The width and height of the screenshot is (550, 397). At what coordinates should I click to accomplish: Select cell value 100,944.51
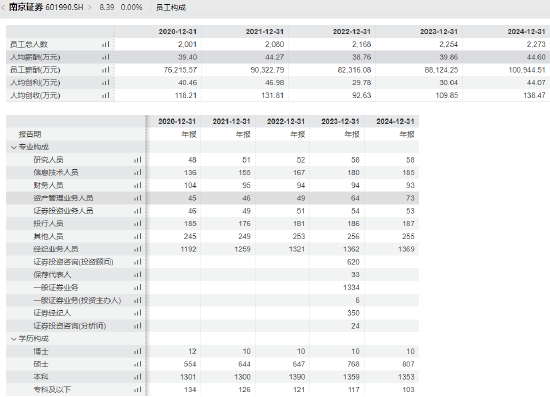pyautogui.click(x=527, y=70)
